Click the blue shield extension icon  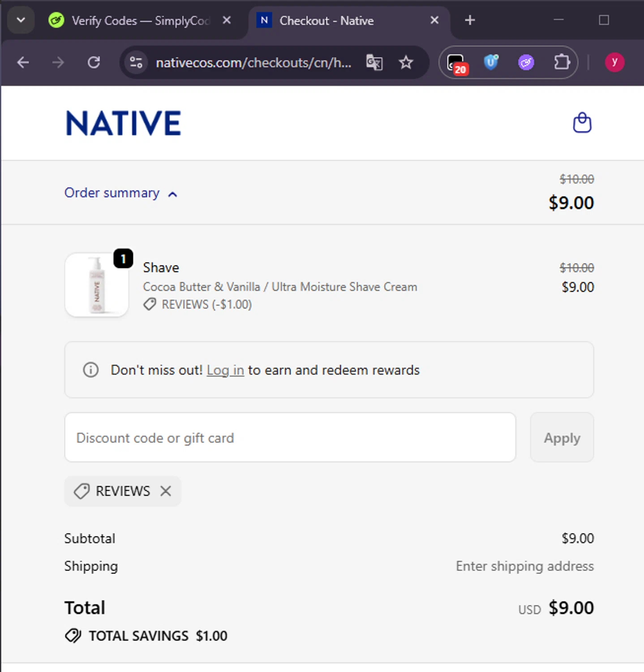[491, 62]
